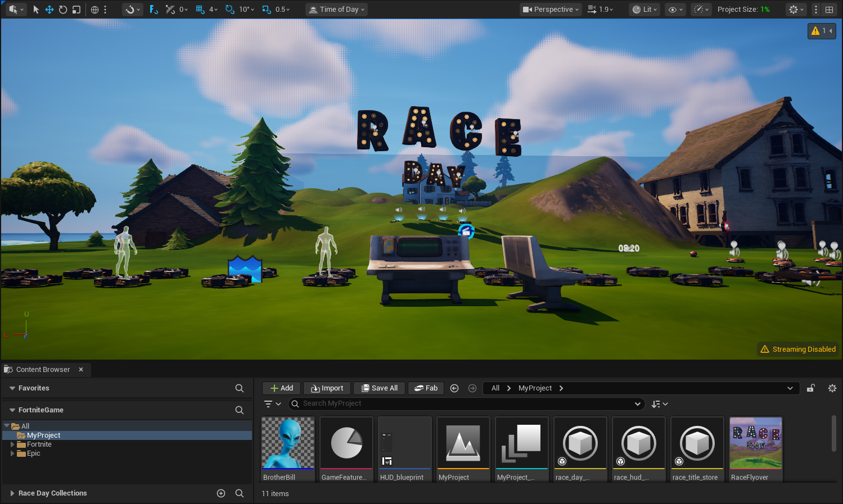Viewport: 843px width, 504px height.
Task: Select the Move tool in the toolbar
Action: click(49, 9)
